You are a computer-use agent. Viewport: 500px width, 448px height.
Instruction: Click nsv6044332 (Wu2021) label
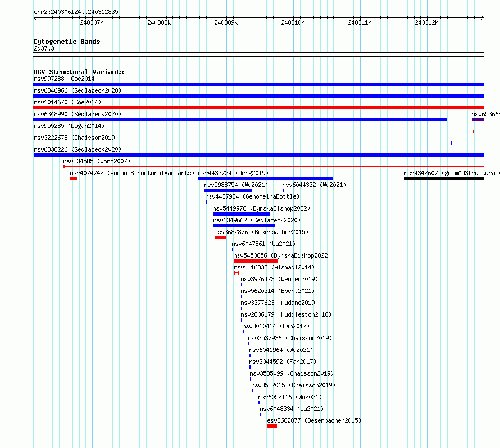pyautogui.click(x=314, y=185)
